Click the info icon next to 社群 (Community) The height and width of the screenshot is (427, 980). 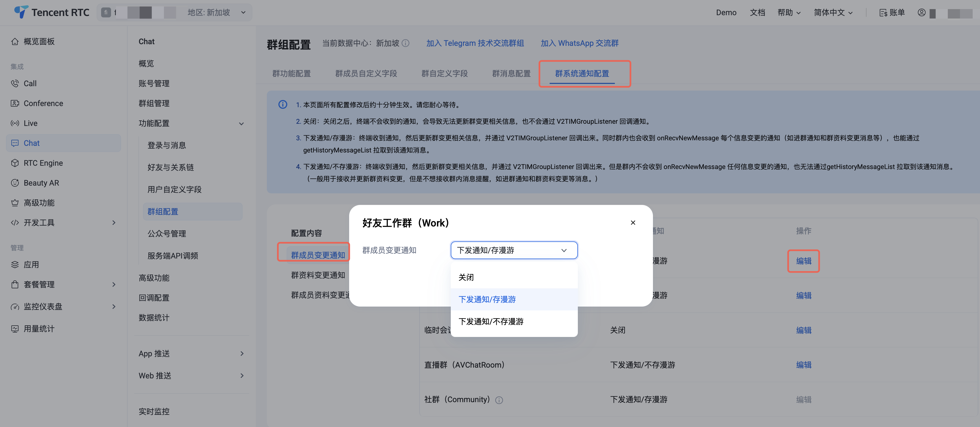tap(499, 400)
